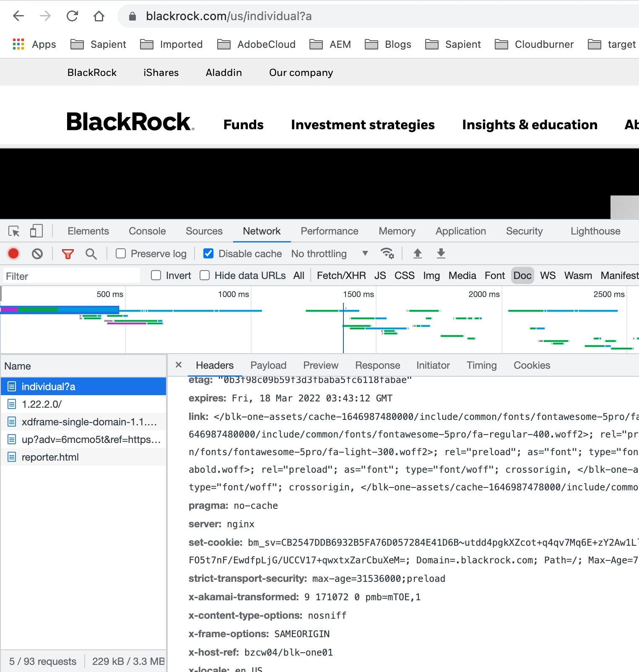Screen dimensions: 639x672
Task: Go to the Aladdin site link
Action: tap(223, 73)
